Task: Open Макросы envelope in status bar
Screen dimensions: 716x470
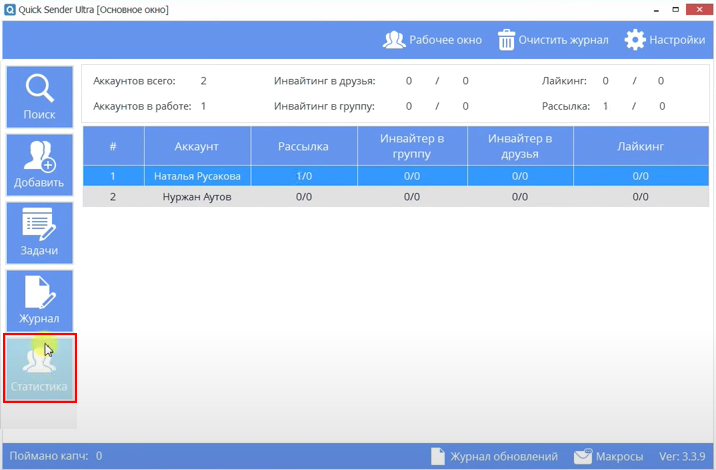Action: pos(583,456)
